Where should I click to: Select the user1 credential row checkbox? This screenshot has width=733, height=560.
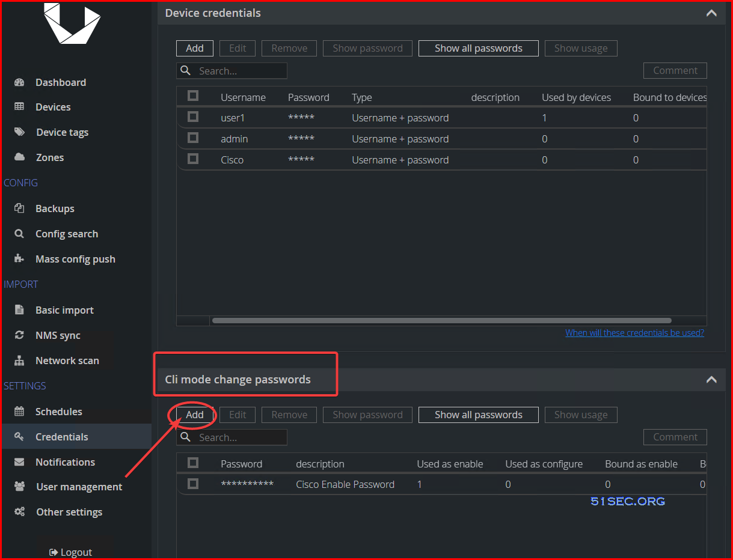click(x=193, y=117)
